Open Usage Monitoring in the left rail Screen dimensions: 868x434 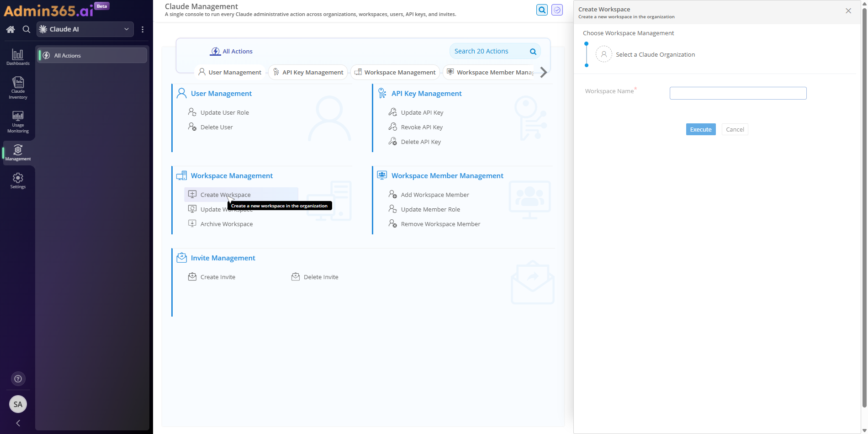[x=18, y=122]
